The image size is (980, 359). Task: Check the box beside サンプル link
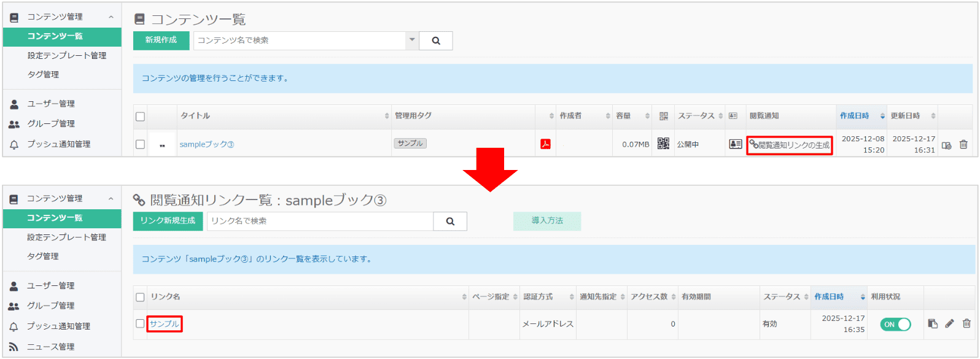click(x=140, y=323)
